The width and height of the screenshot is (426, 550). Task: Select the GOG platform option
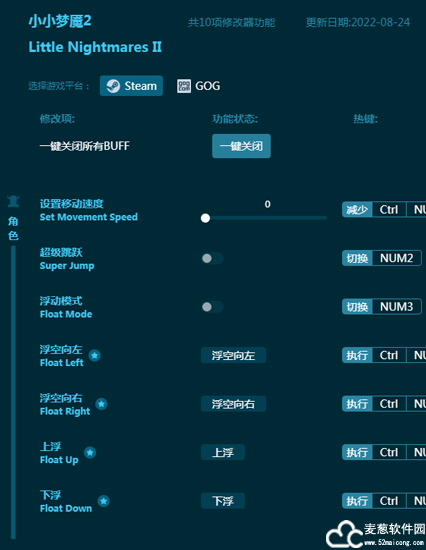(x=199, y=86)
